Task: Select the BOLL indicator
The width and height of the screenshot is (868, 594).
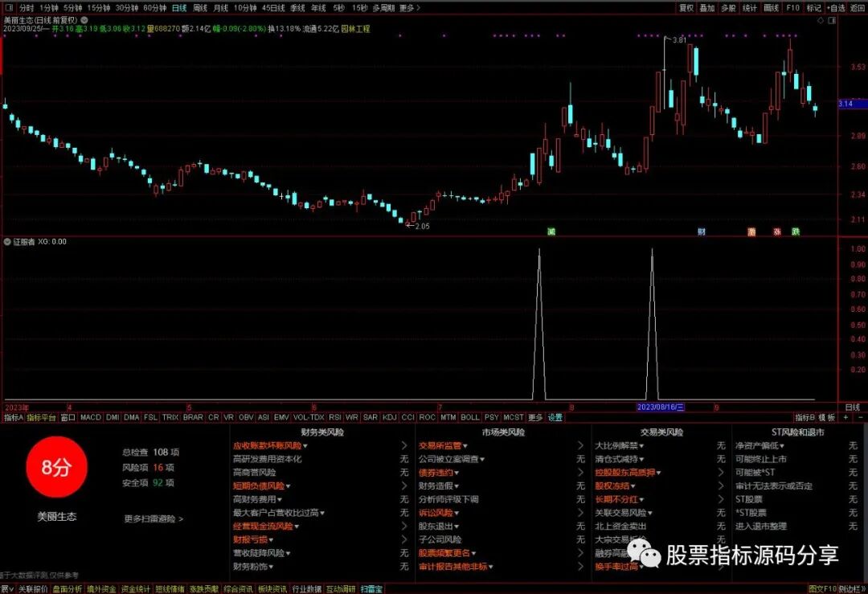Action: (470, 417)
